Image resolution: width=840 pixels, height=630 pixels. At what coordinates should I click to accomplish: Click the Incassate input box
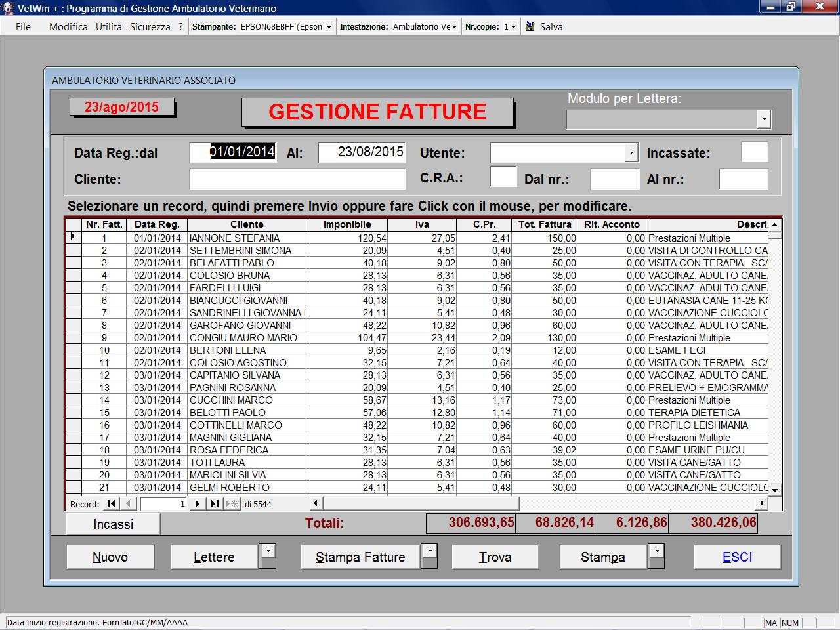pyautogui.click(x=755, y=152)
